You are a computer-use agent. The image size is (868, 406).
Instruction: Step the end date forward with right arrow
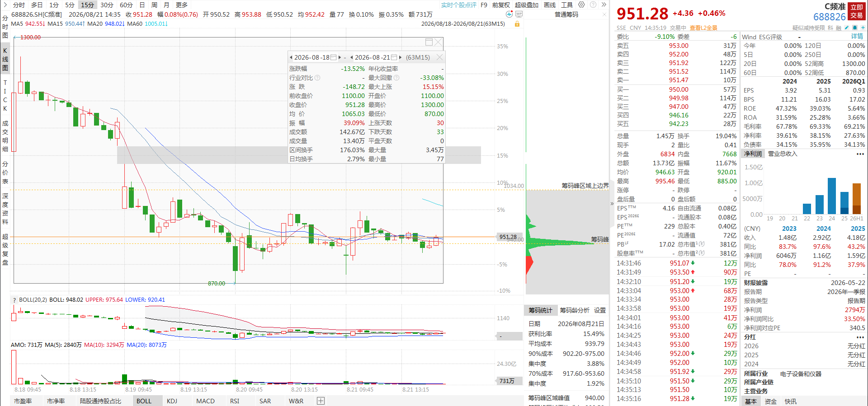coord(400,57)
